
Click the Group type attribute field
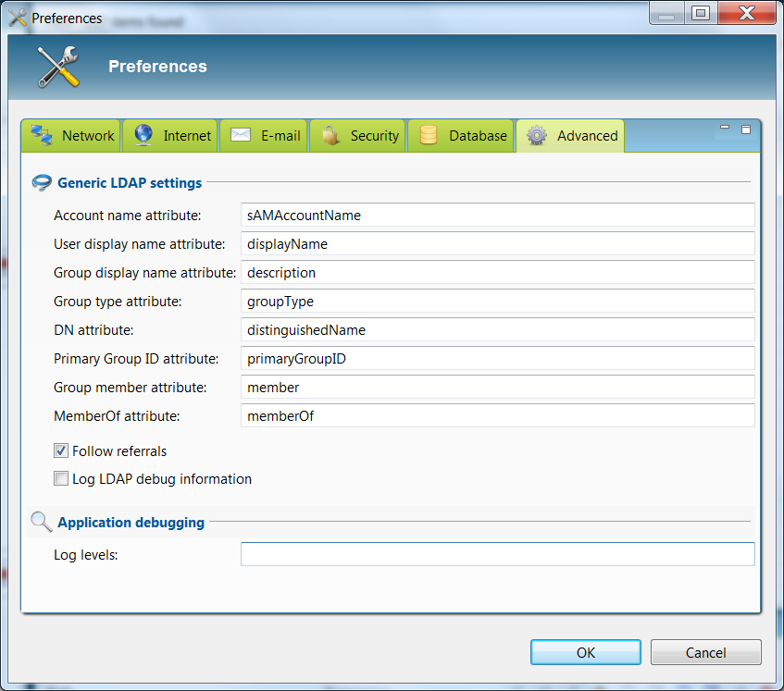pyautogui.click(x=497, y=302)
